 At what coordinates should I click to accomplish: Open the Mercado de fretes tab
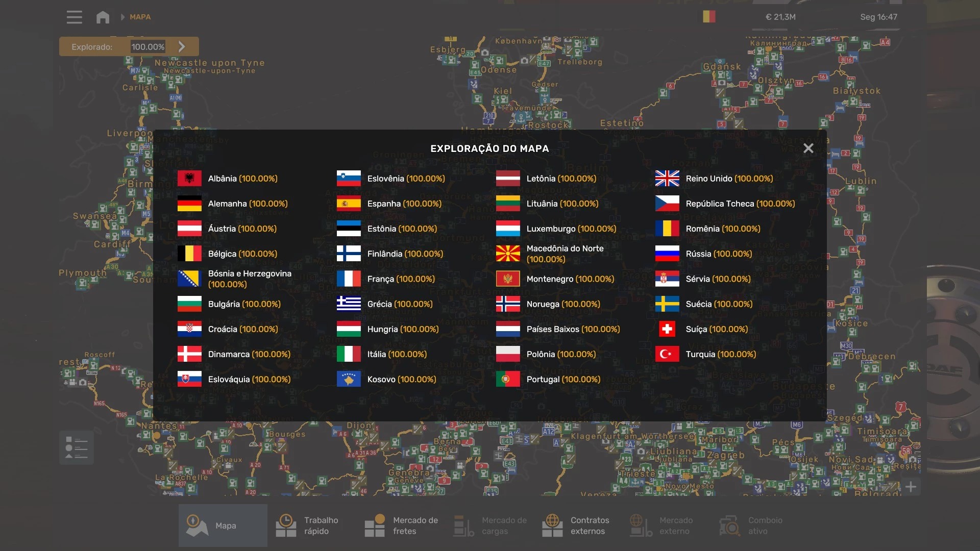[x=401, y=525]
